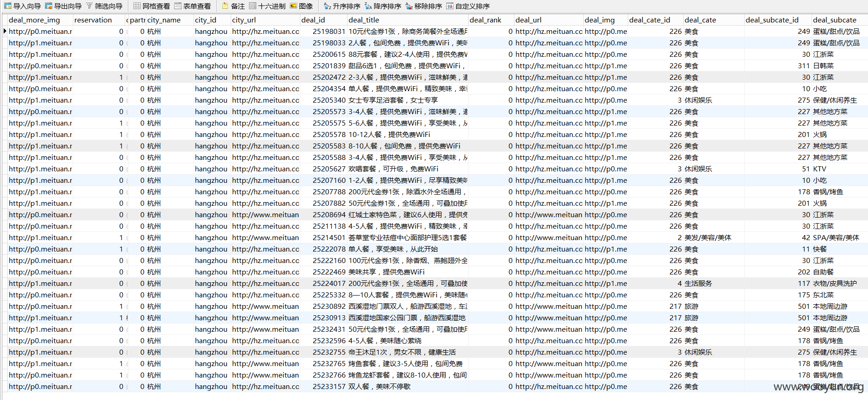Select the deal_title column header
Screen dimensions: 868x400
pyautogui.click(x=408, y=20)
